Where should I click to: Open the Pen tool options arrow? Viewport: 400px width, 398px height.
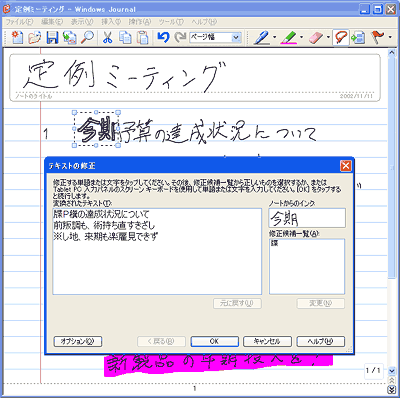tap(274, 37)
